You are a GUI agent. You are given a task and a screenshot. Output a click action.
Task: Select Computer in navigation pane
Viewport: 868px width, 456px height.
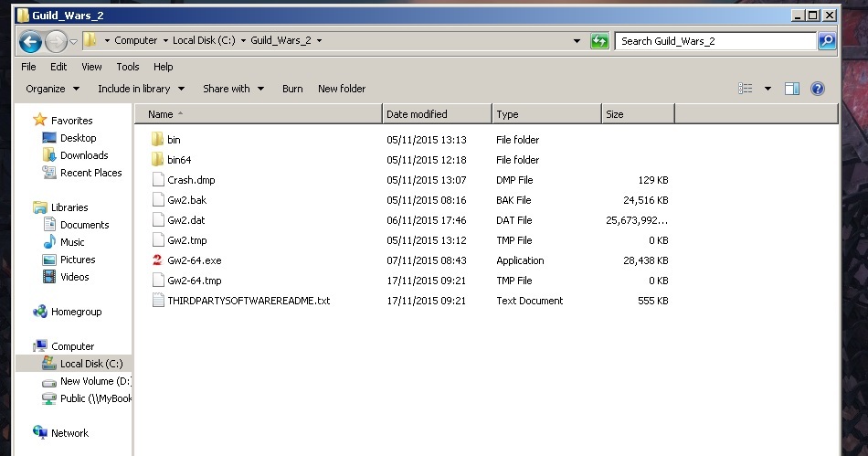(x=72, y=346)
